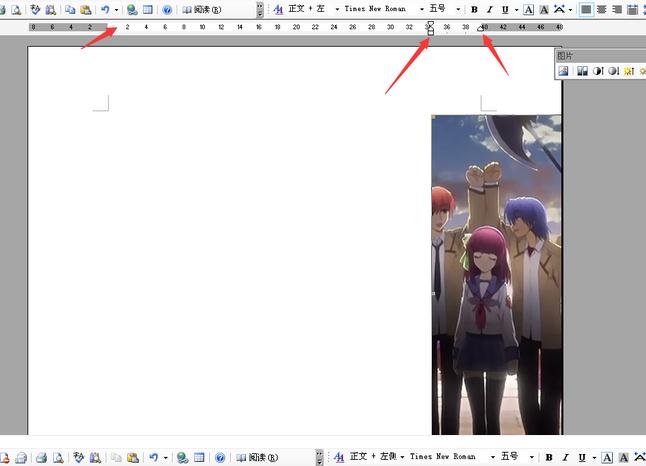Toggle Italic in the top toolbar

tap(489, 9)
